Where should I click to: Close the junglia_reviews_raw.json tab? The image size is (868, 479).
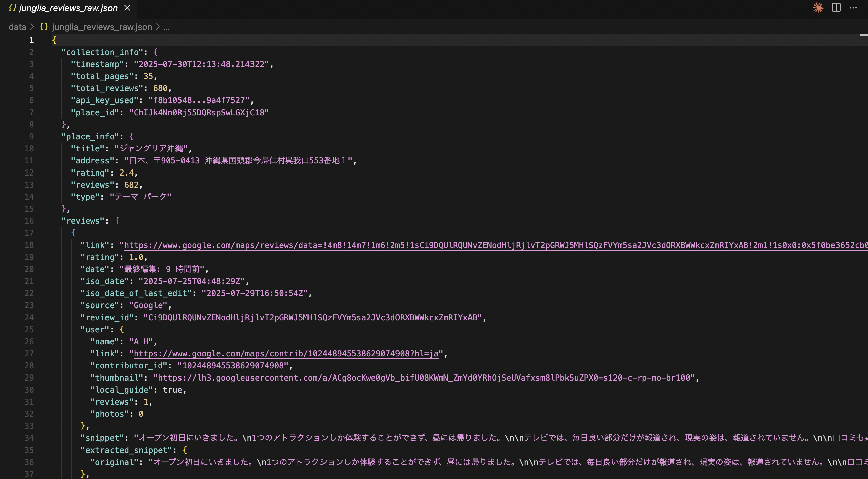click(127, 8)
